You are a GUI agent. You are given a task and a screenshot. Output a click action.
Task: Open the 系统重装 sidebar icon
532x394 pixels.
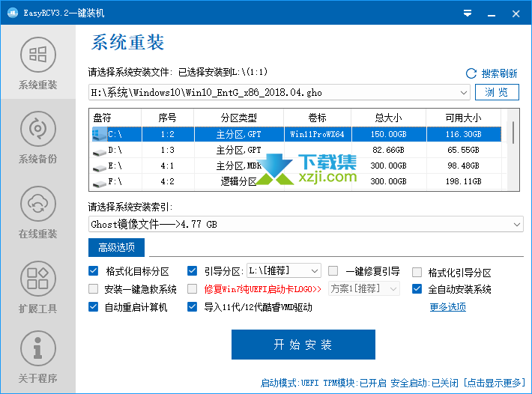coord(38,55)
